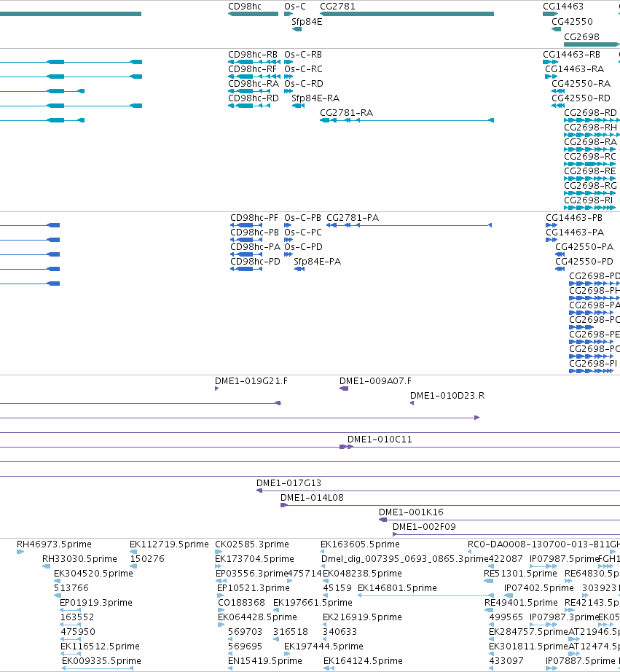Select protein CD98hc-PD
The image size is (620, 672).
246,269
